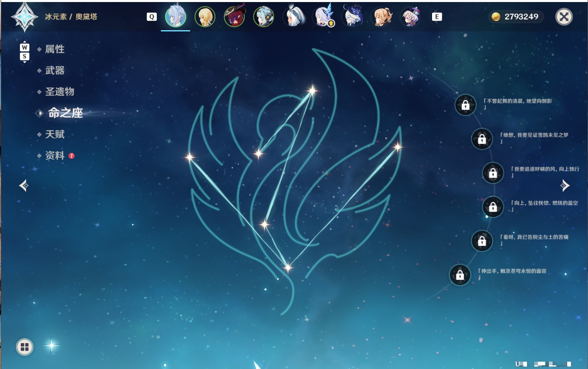This screenshot has width=588, height=369.
Task: Click the E next-character key button
Action: coord(437,17)
